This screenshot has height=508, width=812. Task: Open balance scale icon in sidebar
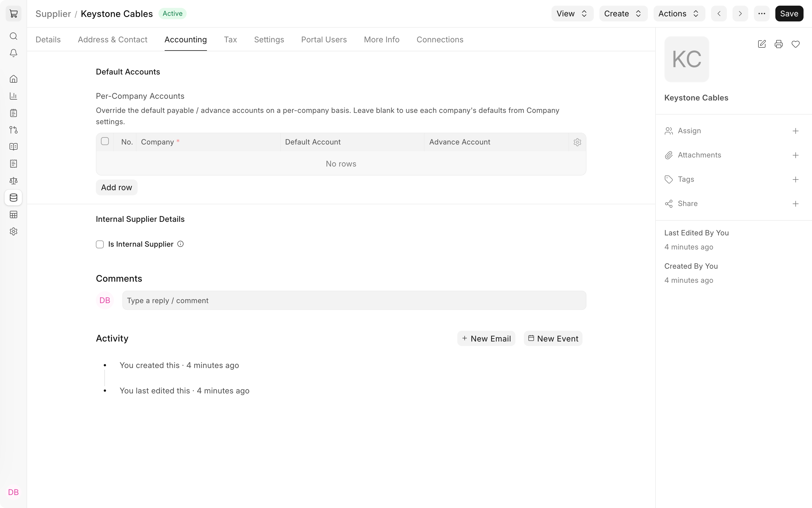click(14, 181)
